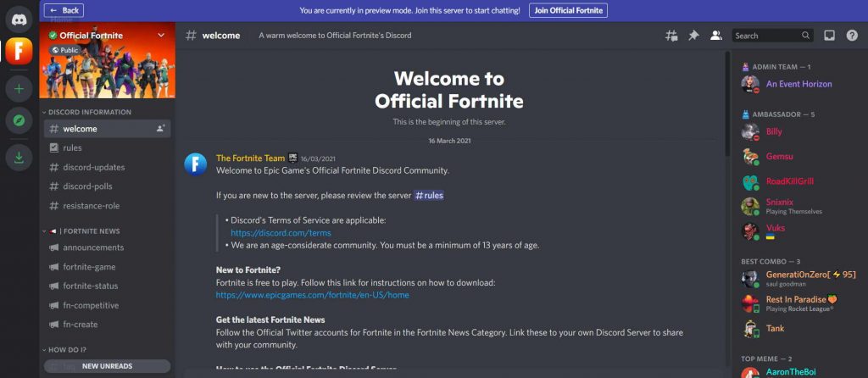This screenshot has width=868, height=378.
Task: Click The Fortnite Team username
Action: click(x=250, y=158)
